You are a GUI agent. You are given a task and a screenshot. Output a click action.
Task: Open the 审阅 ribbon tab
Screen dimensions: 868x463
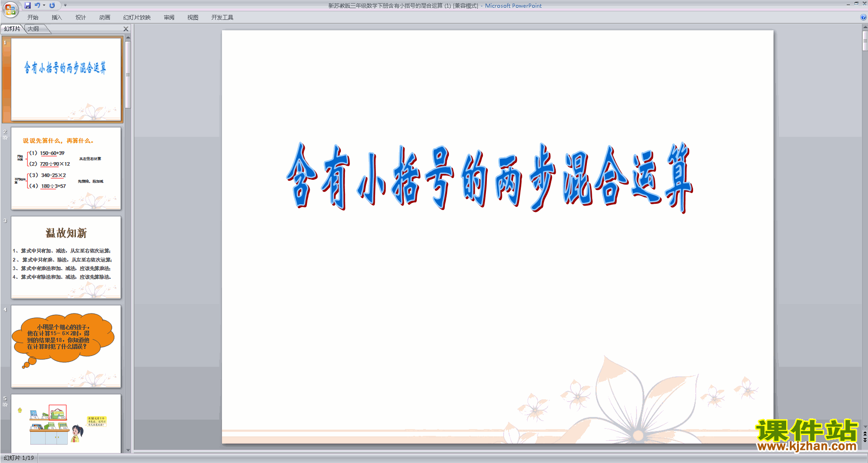point(169,18)
